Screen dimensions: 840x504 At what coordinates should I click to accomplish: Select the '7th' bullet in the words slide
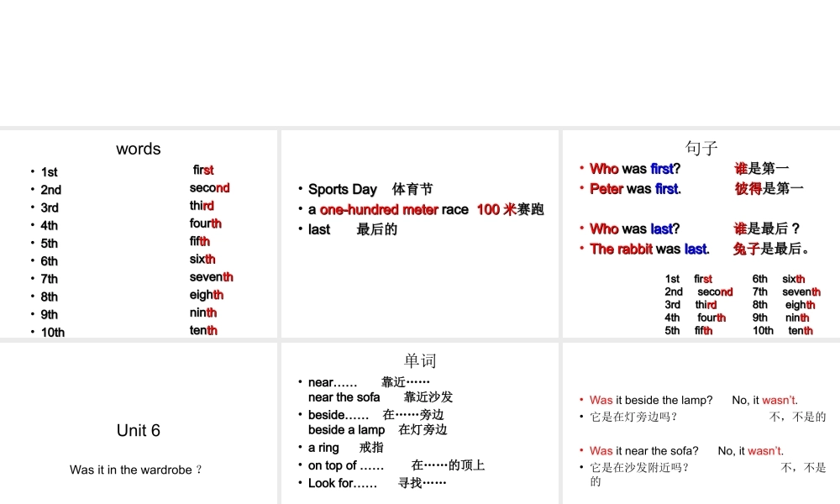(50, 279)
